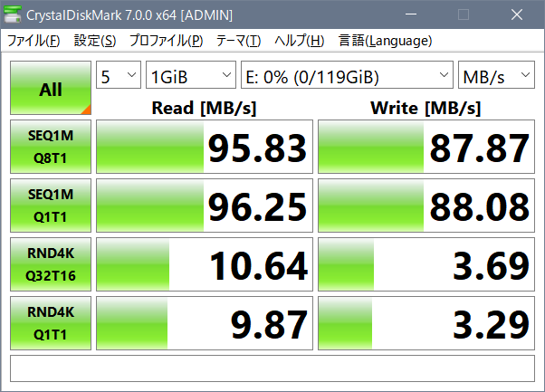Click the RND4K Q1T1 read result 9.87
Viewport: 545px width, 392px height.
pos(205,323)
